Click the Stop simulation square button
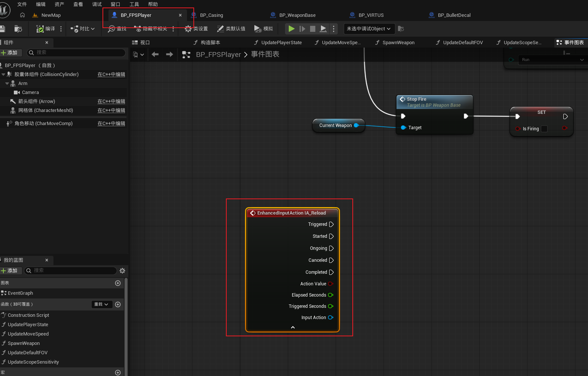Viewport: 588px width, 376px height. (x=313, y=29)
